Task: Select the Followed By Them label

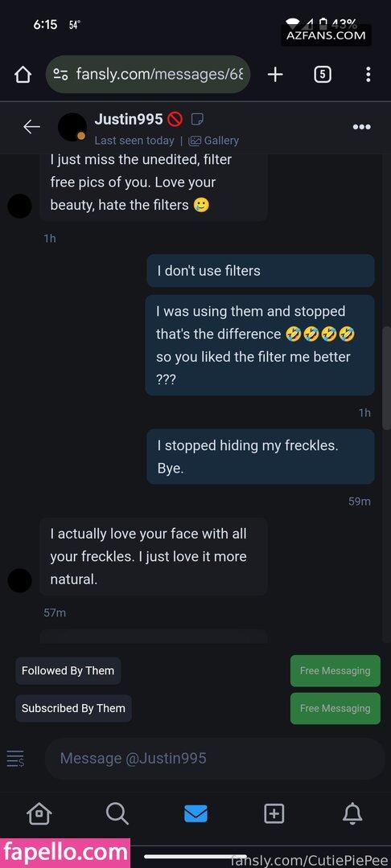Action: coord(68,670)
